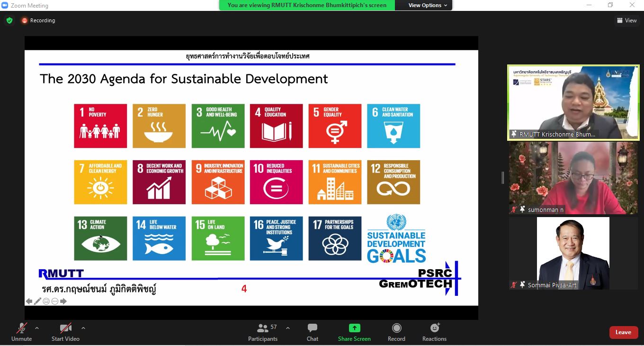Click the 'You are viewing' screen share banner

click(x=307, y=5)
